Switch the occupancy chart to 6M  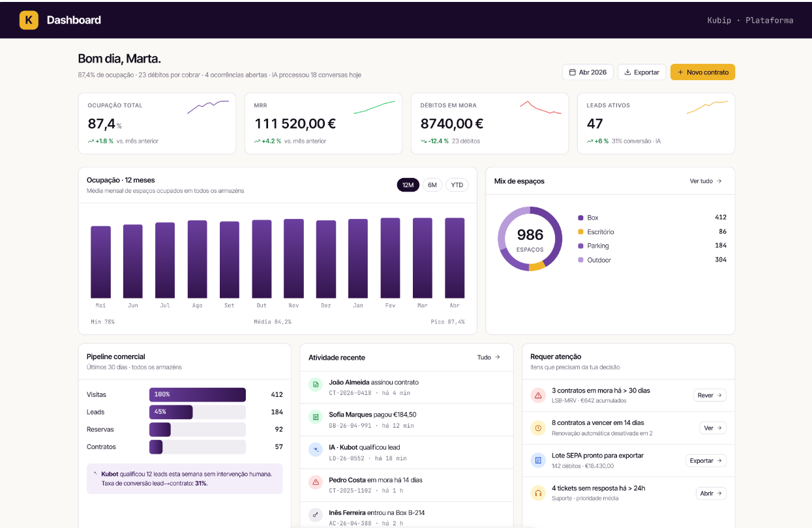(432, 185)
